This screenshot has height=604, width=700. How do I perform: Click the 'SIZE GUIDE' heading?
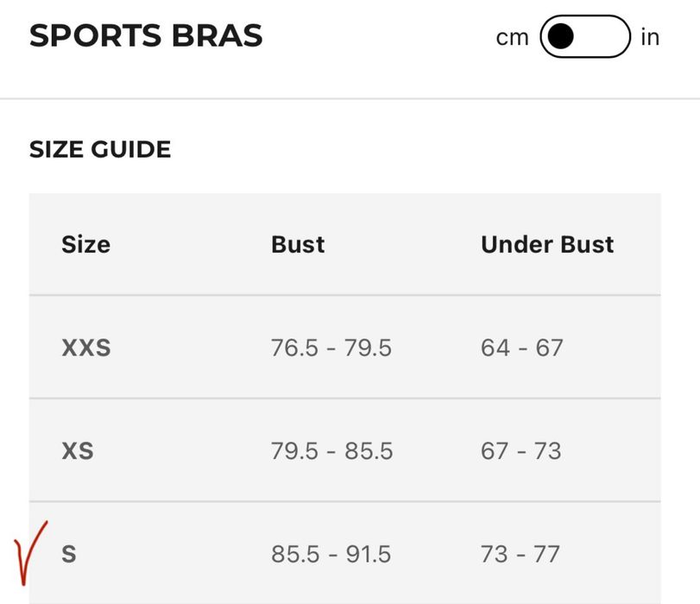point(100,149)
